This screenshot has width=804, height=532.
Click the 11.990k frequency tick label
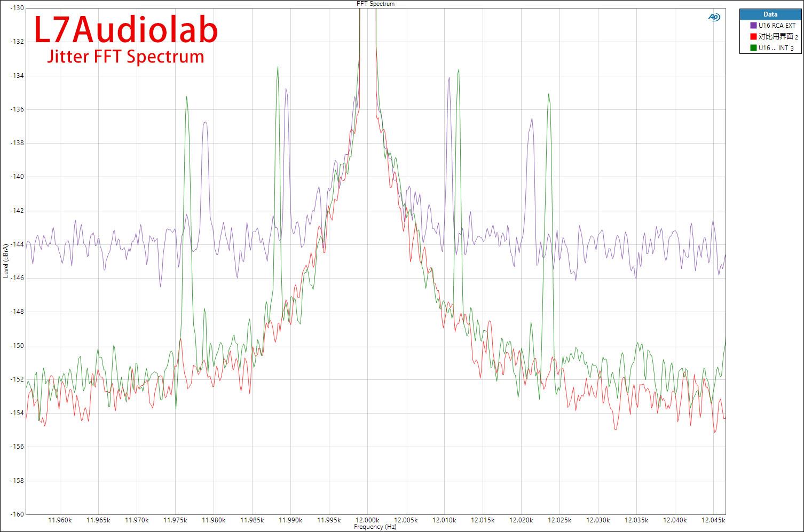[291, 520]
